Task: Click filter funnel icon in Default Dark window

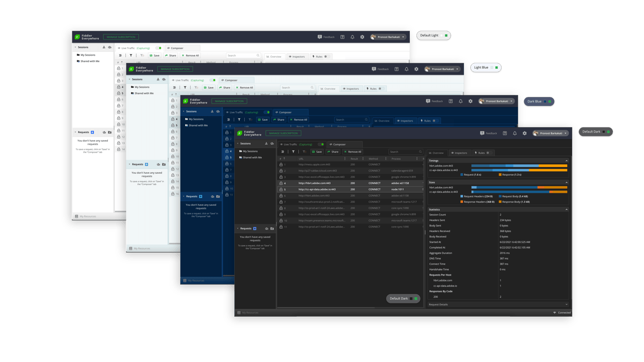Action: 293,152
